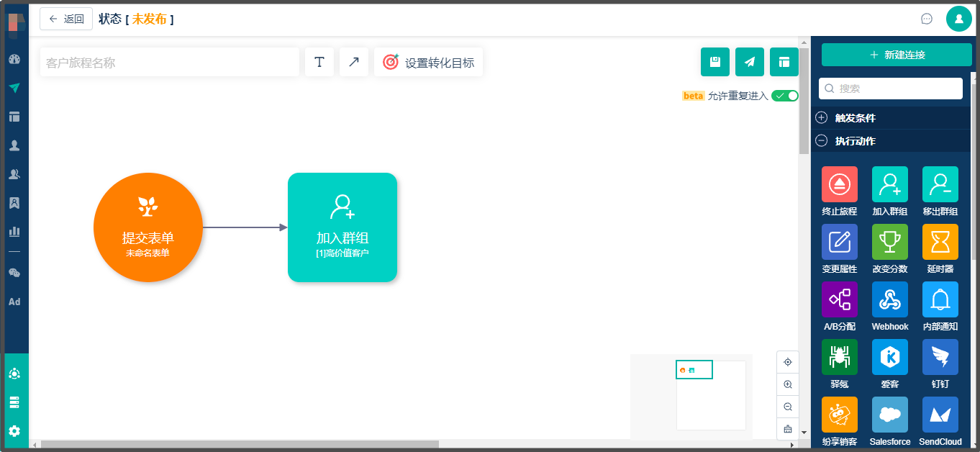This screenshot has height=452, width=980.
Task: Open the bookmark sidebar icon
Action: pyautogui.click(x=14, y=203)
